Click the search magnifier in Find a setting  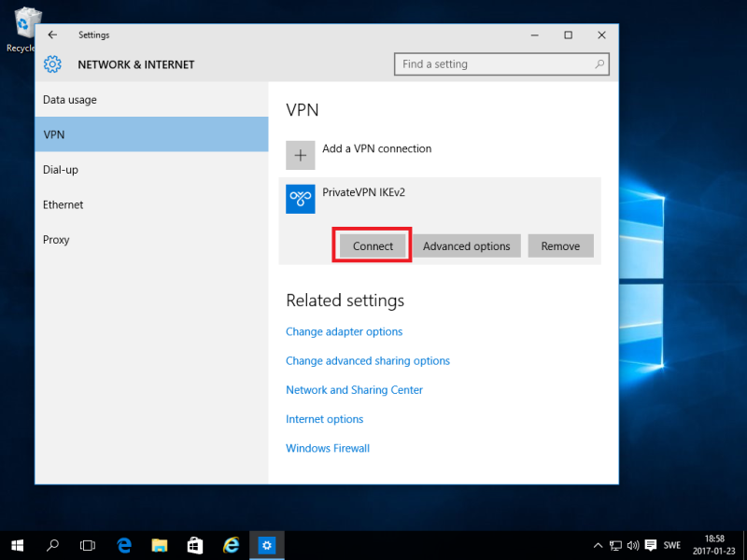599,64
